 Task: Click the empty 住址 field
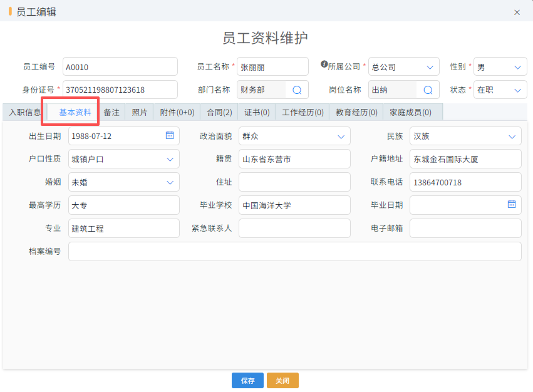294,182
